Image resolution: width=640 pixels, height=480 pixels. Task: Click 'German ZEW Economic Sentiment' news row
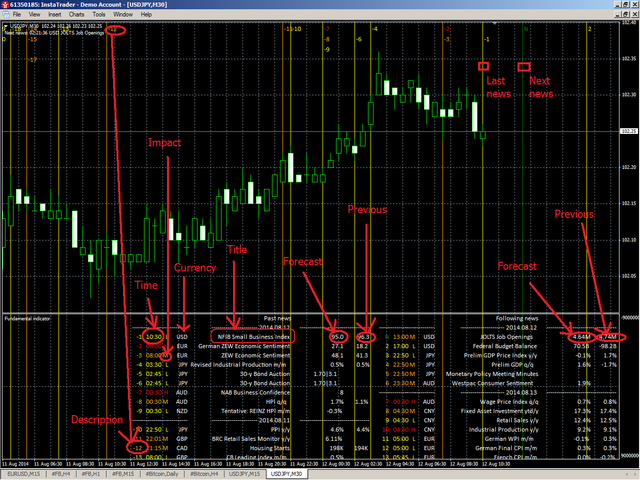[x=244, y=346]
